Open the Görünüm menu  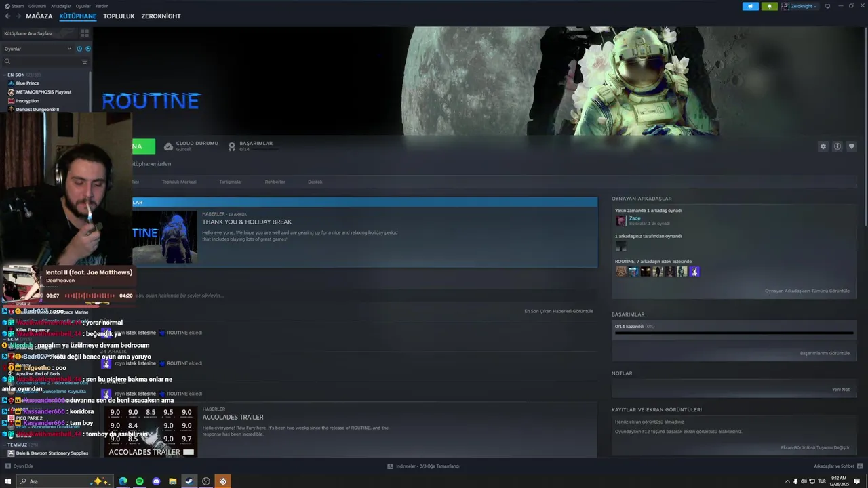(37, 6)
